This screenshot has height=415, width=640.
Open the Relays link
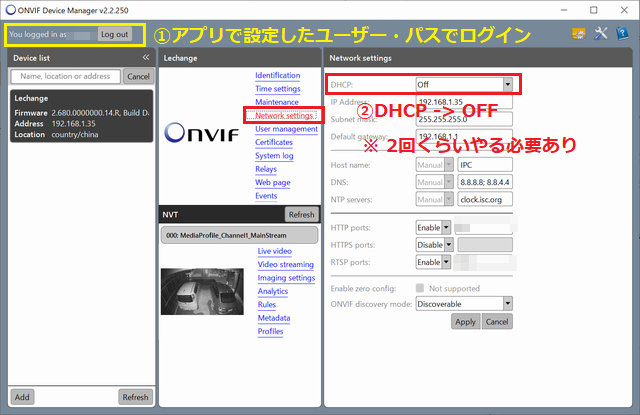coord(266,169)
